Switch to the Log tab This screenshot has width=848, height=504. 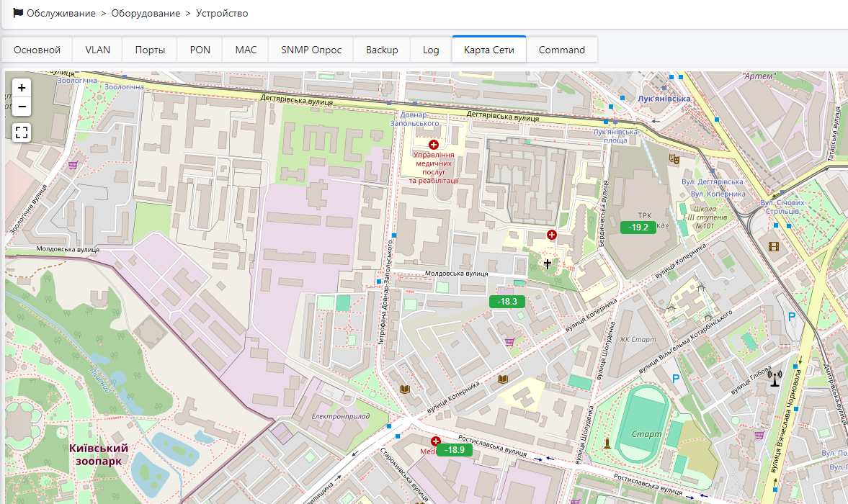pyautogui.click(x=431, y=50)
